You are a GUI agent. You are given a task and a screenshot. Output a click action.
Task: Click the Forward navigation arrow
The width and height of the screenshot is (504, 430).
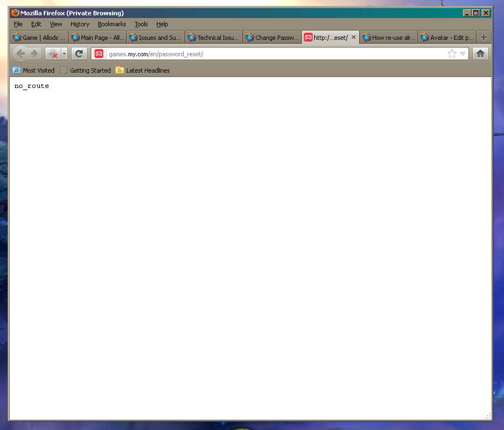(x=34, y=54)
